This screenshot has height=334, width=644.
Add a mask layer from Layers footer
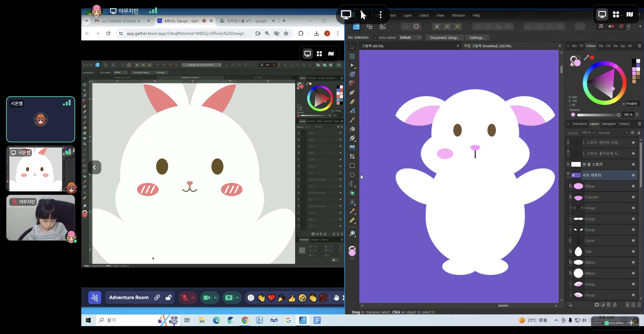point(597,305)
